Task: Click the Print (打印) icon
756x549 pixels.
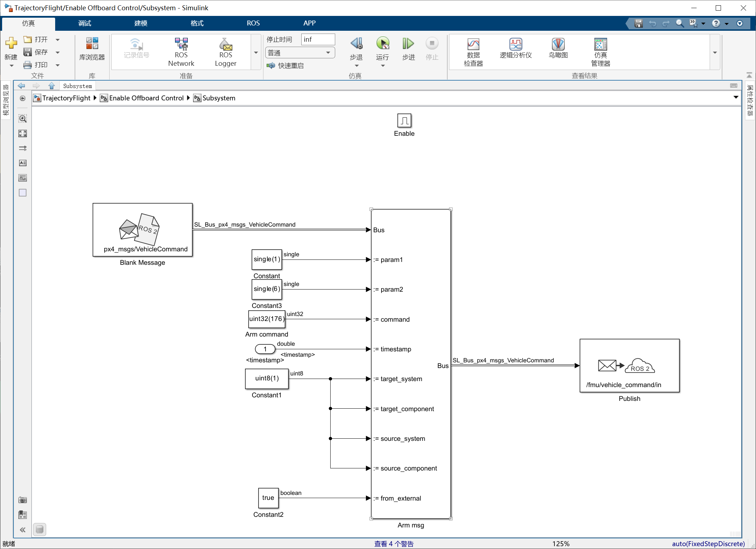Action: pyautogui.click(x=28, y=65)
